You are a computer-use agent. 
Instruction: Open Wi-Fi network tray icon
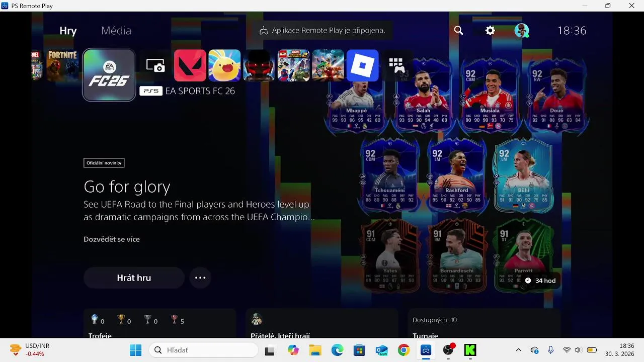(x=567, y=350)
